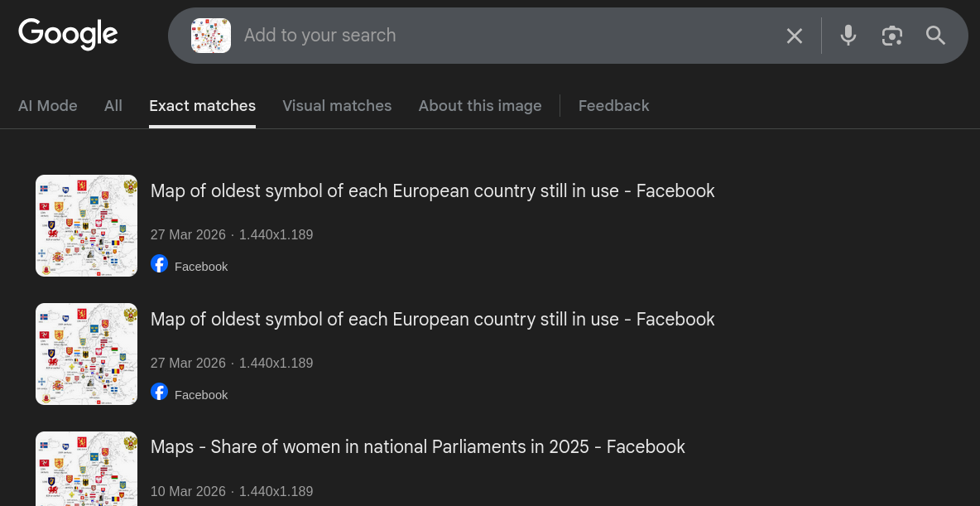Click the second result's map thumbnail
This screenshot has height=506, width=980.
tap(86, 354)
